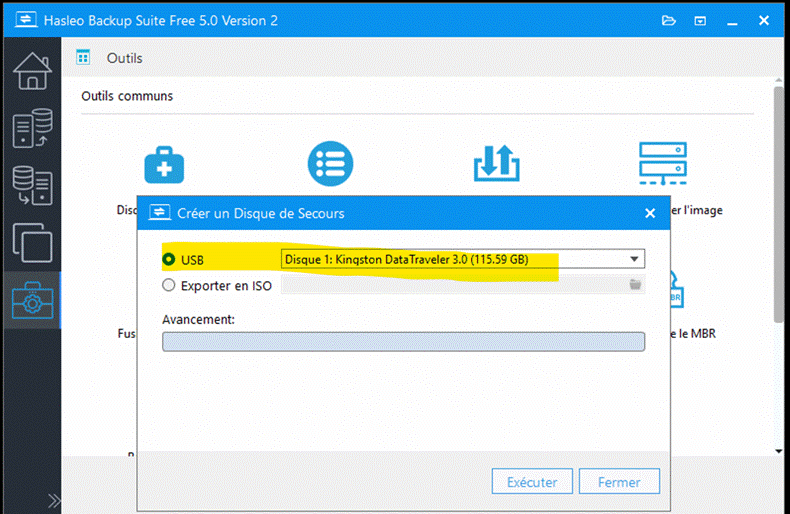Open the Home sidebar icon
Screen dimensions: 790x514
click(x=32, y=71)
